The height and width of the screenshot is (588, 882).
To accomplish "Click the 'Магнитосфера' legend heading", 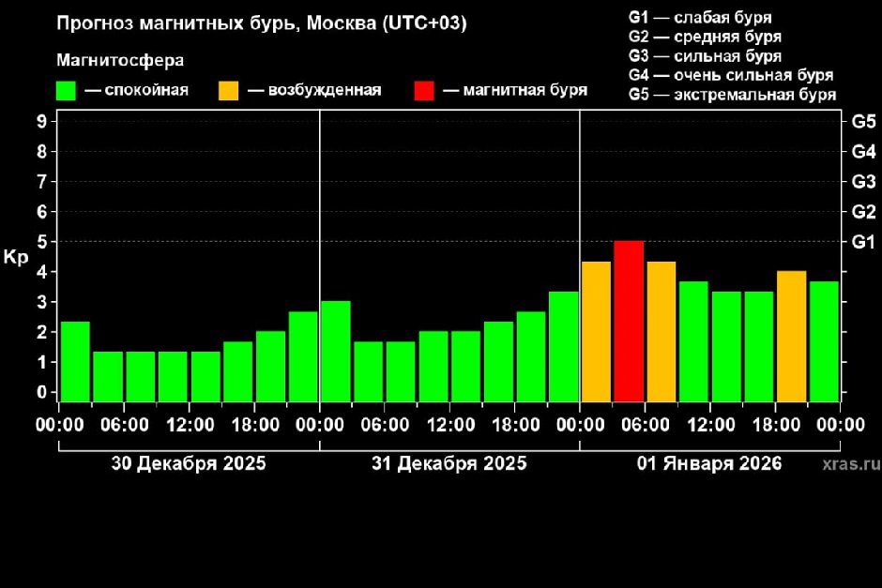I will tap(120, 61).
